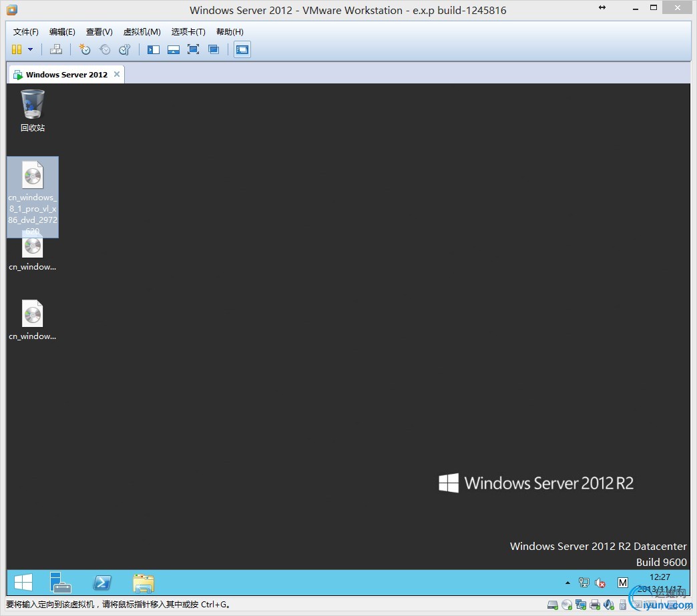Switch to Unity mode icon
The width and height of the screenshot is (697, 616).
tap(214, 49)
